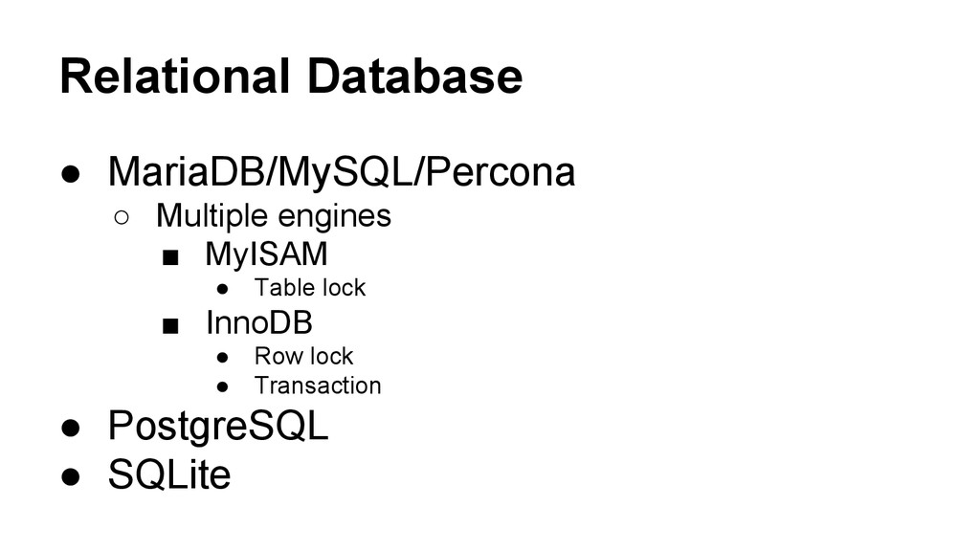980x551 pixels.
Task: Click the square bullet beside MyISAM
Action: [170, 257]
